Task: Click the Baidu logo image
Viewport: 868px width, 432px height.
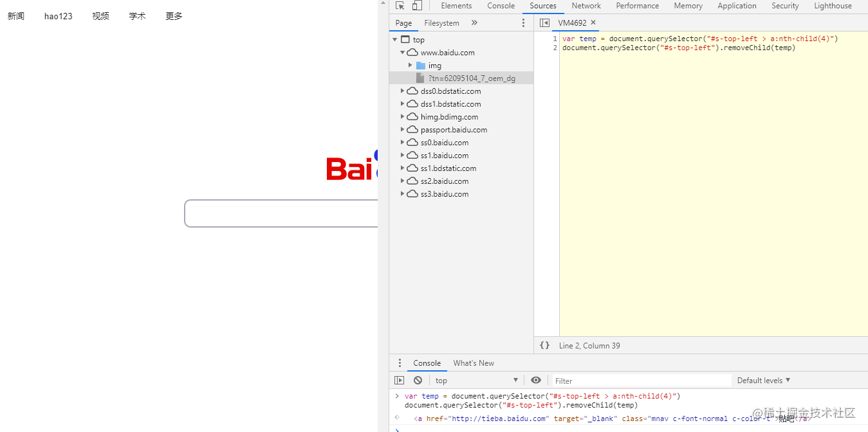Action: pyautogui.click(x=352, y=165)
